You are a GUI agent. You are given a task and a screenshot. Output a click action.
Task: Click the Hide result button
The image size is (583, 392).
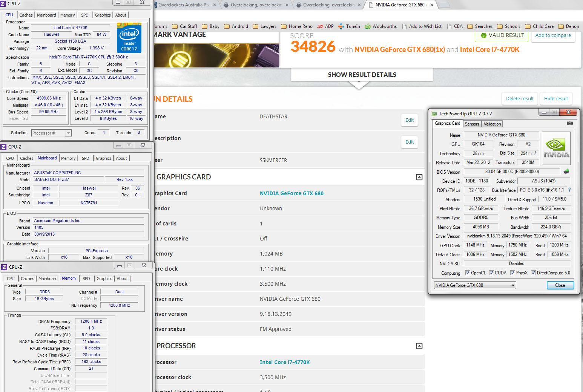pyautogui.click(x=556, y=99)
